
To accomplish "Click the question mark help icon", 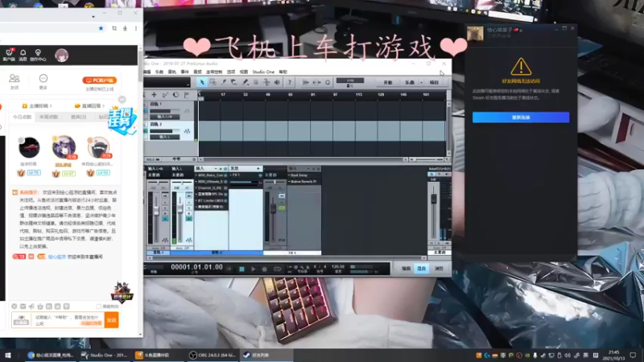I will tap(290, 83).
